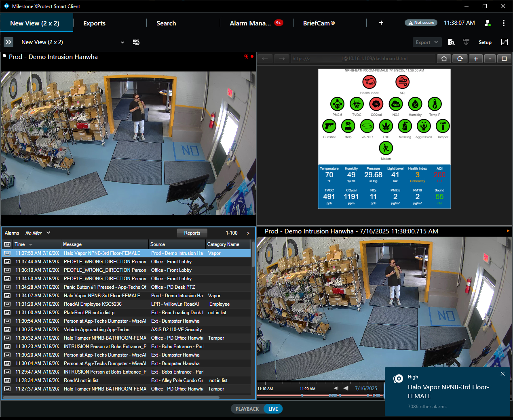Go to next alarms page arrow

click(248, 233)
